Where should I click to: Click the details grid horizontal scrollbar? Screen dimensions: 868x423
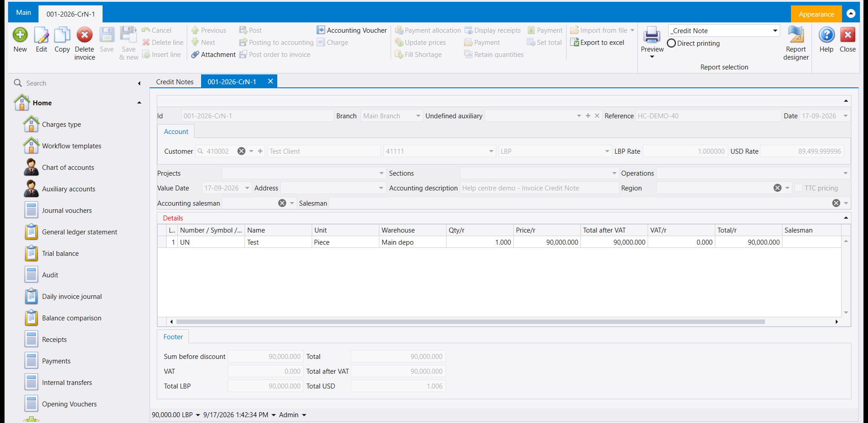(470, 322)
